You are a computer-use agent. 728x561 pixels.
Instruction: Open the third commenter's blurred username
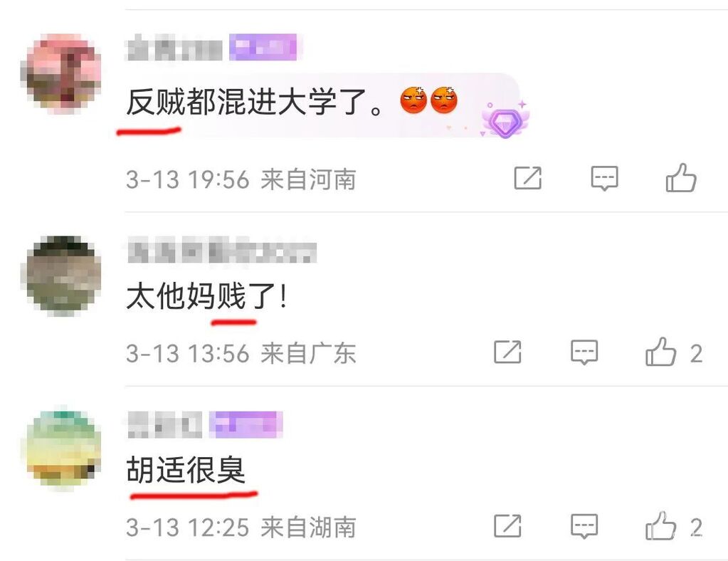click(164, 425)
